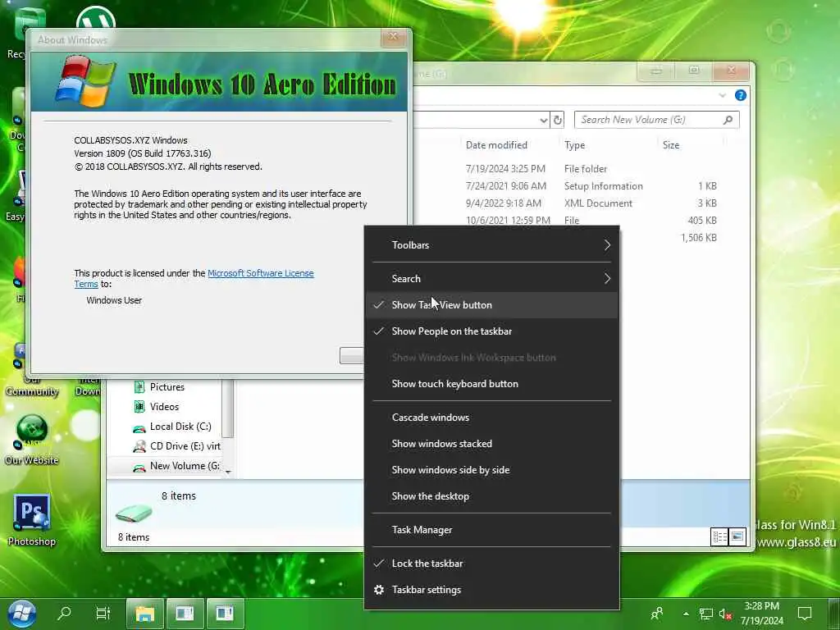
Task: Show hidden tray icons arrow
Action: click(x=686, y=614)
